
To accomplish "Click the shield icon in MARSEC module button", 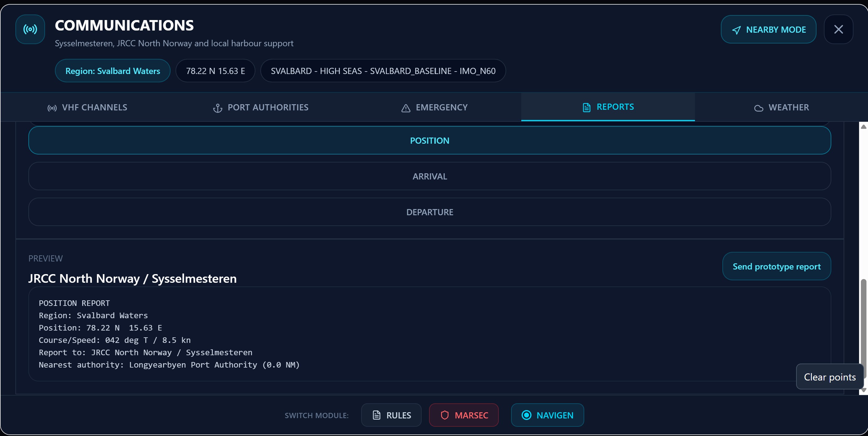I will 445,415.
